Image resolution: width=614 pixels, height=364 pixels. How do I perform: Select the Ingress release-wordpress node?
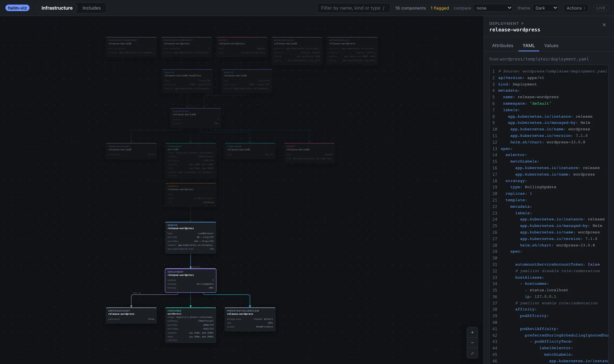coord(191,195)
